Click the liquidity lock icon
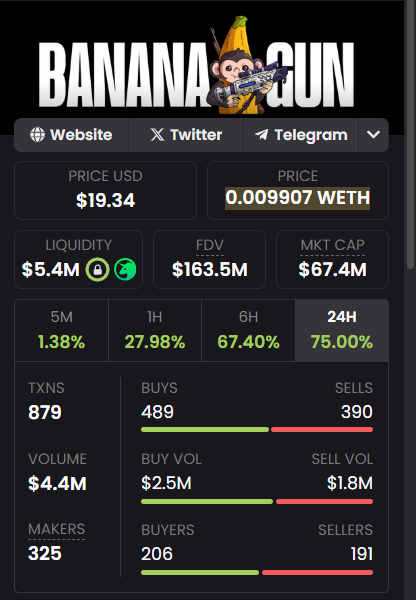Image resolution: width=416 pixels, height=600 pixels. point(97,269)
